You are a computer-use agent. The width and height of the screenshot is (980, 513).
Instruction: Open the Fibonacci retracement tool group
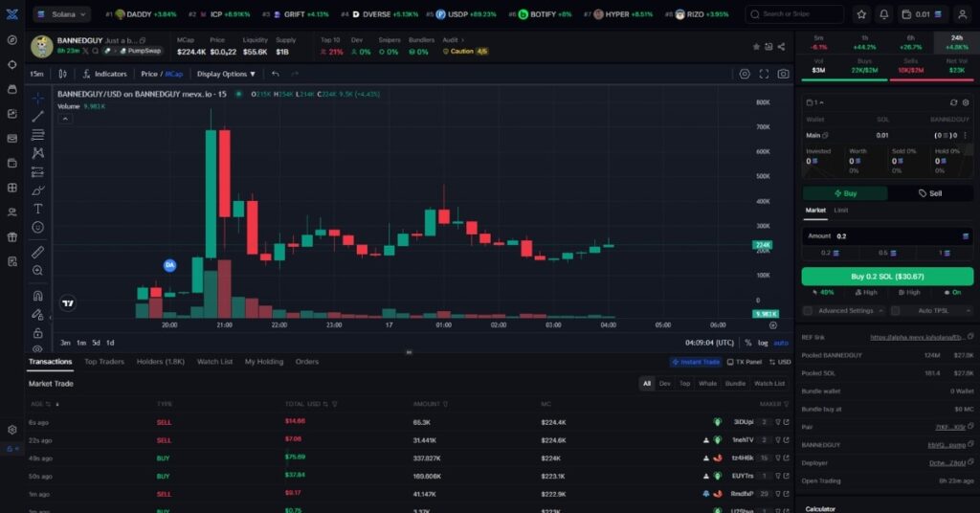pyautogui.click(x=37, y=134)
